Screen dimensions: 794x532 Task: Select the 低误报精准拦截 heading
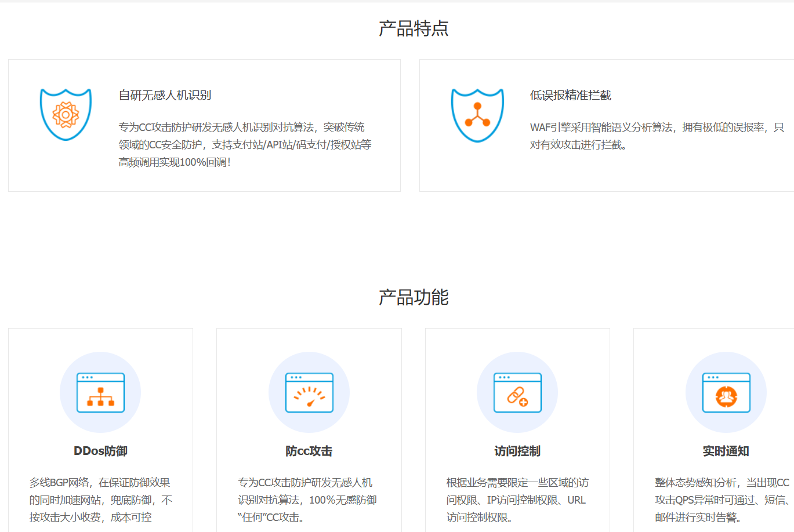click(570, 95)
